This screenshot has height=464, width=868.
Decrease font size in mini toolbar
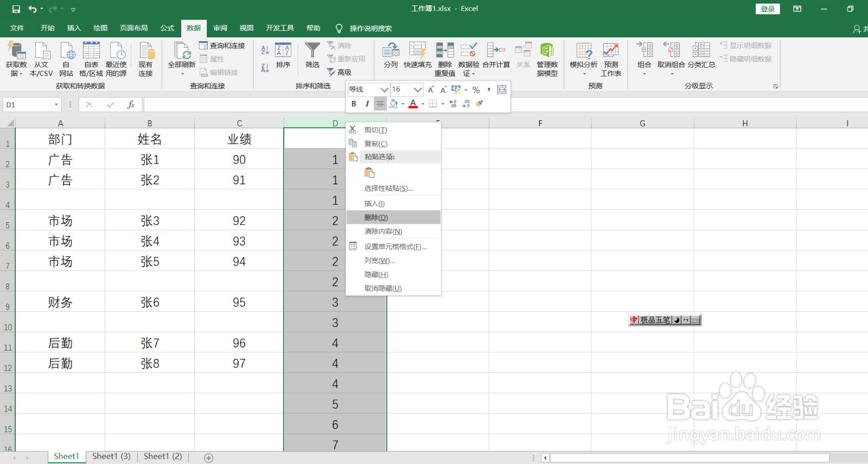[443, 89]
